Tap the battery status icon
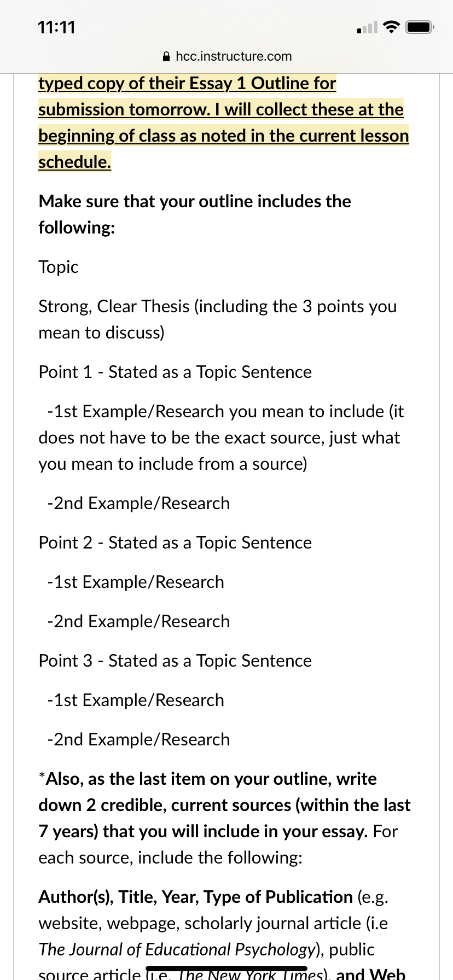This screenshot has height=980, width=453. coord(420,27)
